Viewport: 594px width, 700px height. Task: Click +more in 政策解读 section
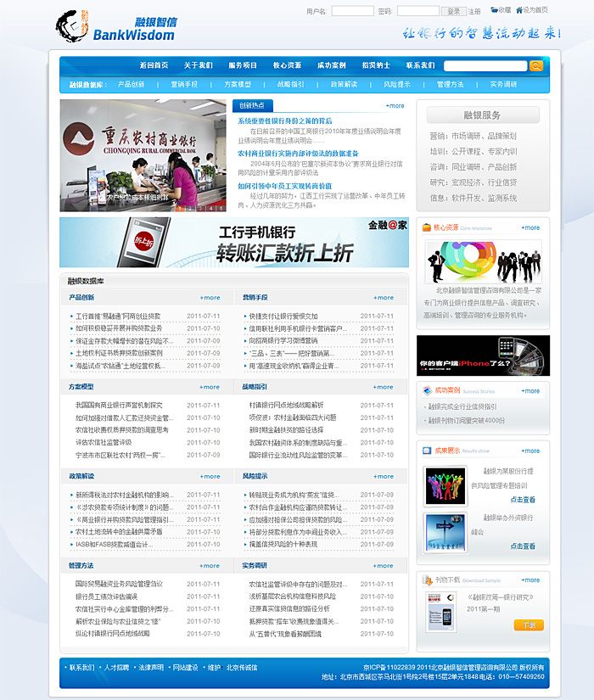(x=210, y=476)
